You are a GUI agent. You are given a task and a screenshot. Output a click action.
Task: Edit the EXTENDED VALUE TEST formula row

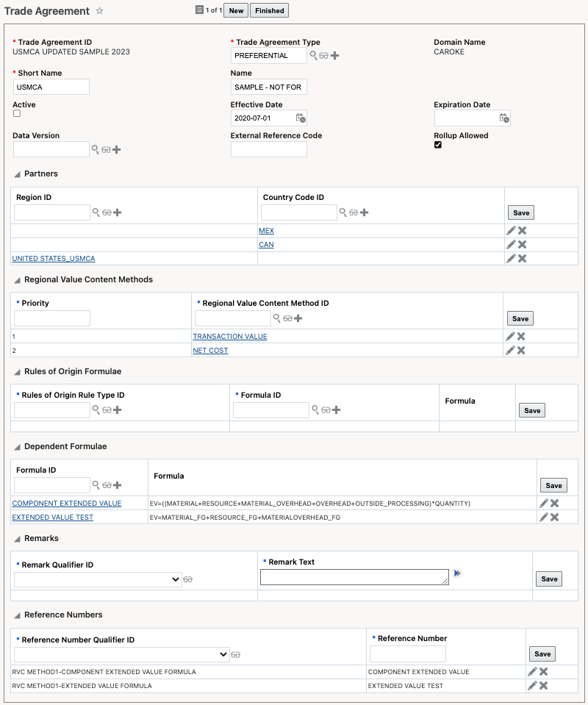pyautogui.click(x=544, y=518)
